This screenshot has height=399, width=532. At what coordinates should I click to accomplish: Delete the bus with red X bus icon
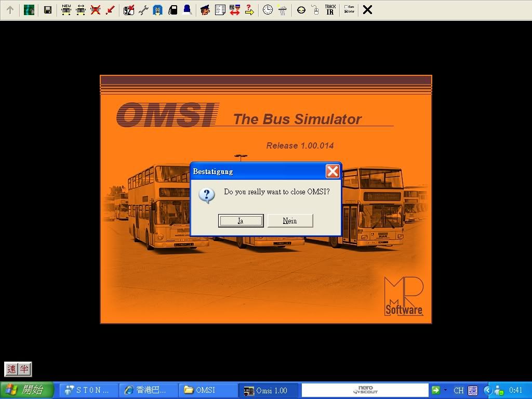click(96, 10)
